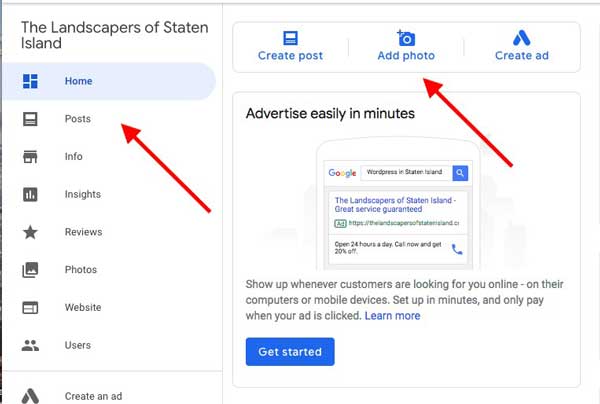Click the 'Advertise easily in minutes' heading
The height and width of the screenshot is (404, 600).
[330, 114]
